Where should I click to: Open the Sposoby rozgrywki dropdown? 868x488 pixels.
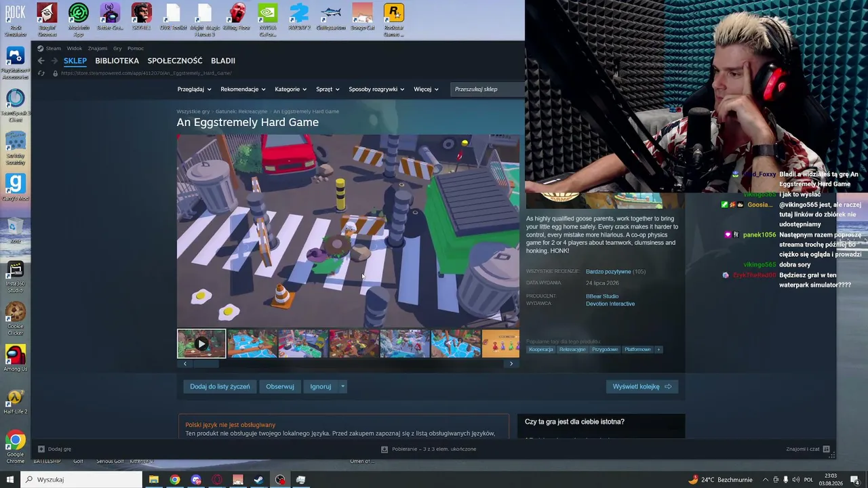376,89
